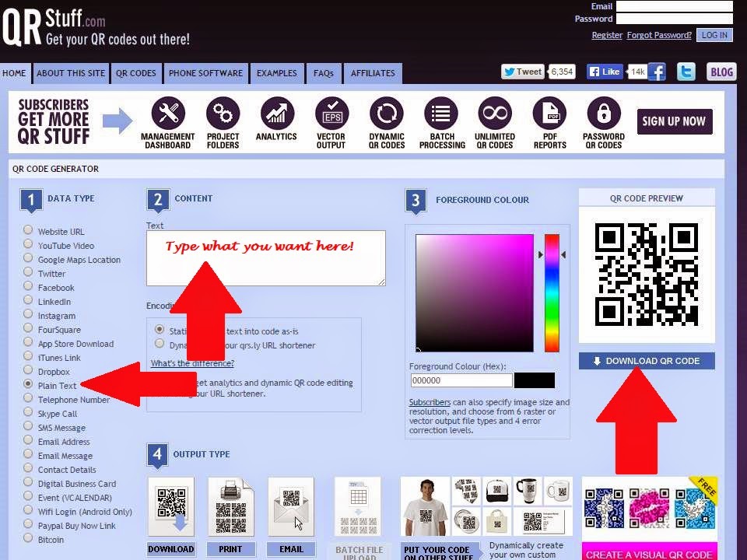Go to the HOME tab
The image size is (747, 560).
click(x=15, y=73)
